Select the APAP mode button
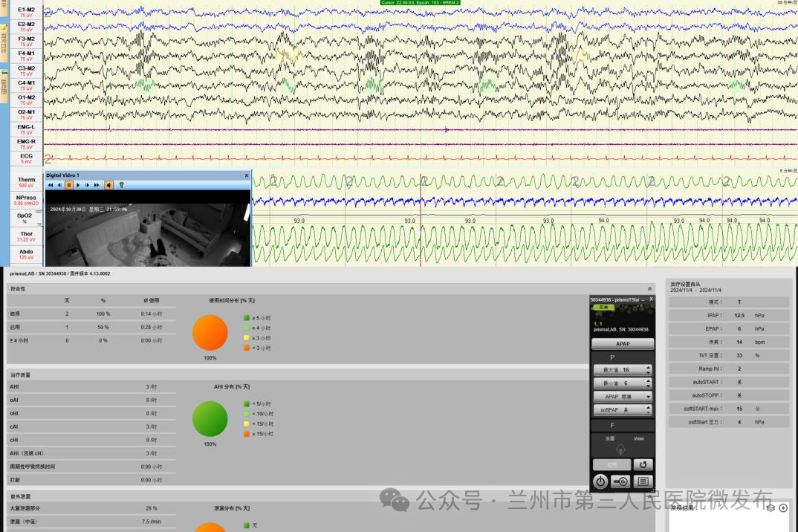Screen dimensions: 798x532 pyautogui.click(x=623, y=343)
